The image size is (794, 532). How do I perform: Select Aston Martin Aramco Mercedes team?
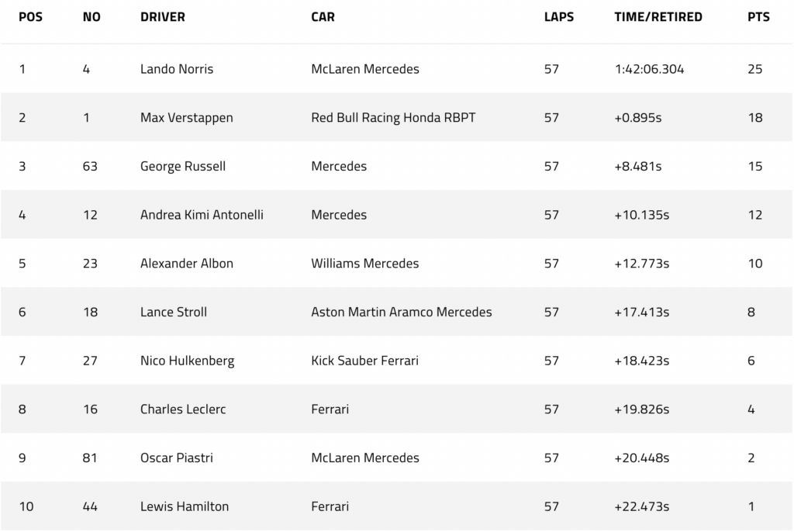401,312
